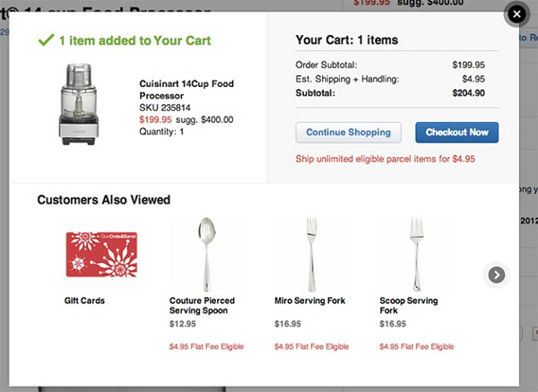Viewport: 538px width, 392px height.
Task: Open the Gift Cards red card image
Action: (x=100, y=256)
